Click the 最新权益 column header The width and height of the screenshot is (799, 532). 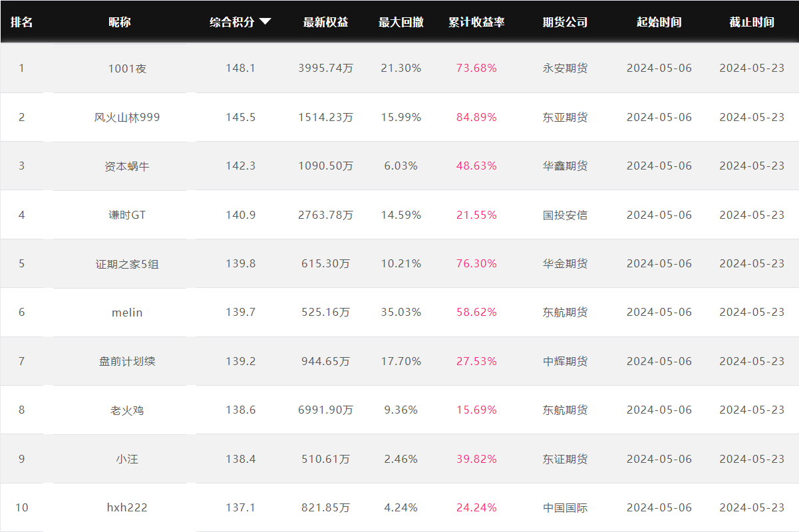pos(325,22)
